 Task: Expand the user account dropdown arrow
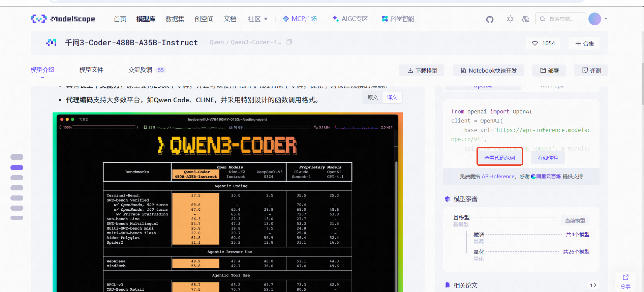606,19
